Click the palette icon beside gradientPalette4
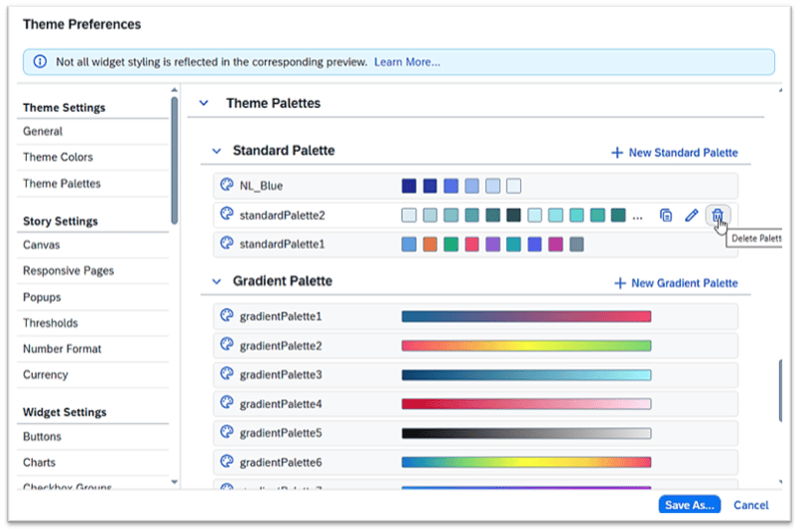This screenshot has width=799, height=532. 226,404
